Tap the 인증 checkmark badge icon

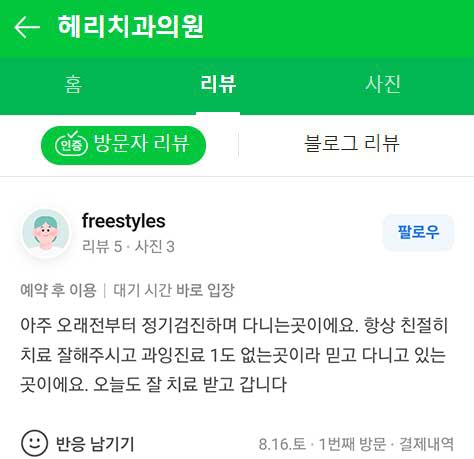pyautogui.click(x=71, y=144)
